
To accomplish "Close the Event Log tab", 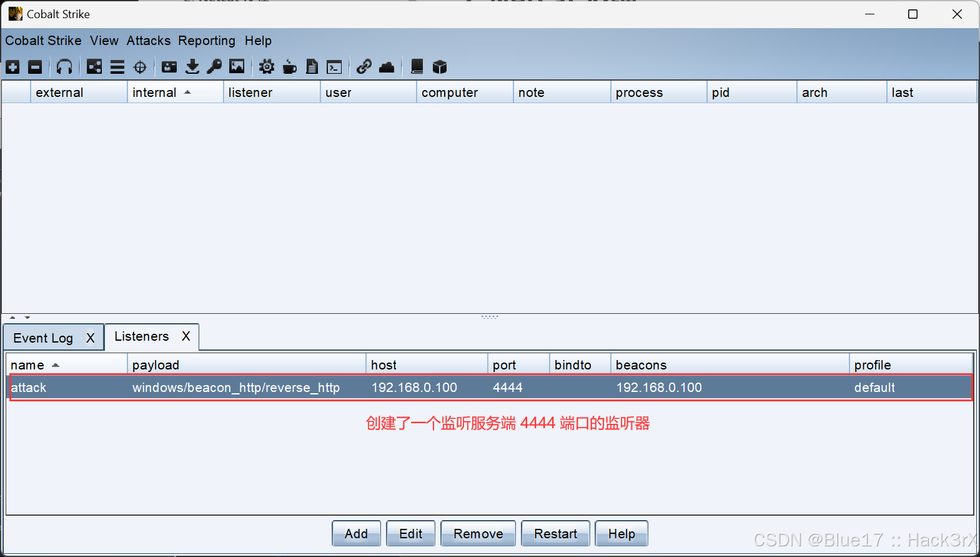I will click(91, 338).
